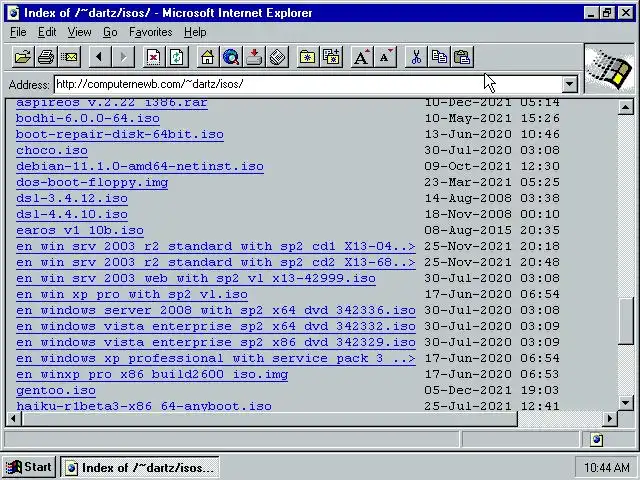Refresh the page with the green arrows icon
Viewport: 640px width, 480px height.
pos(177,57)
